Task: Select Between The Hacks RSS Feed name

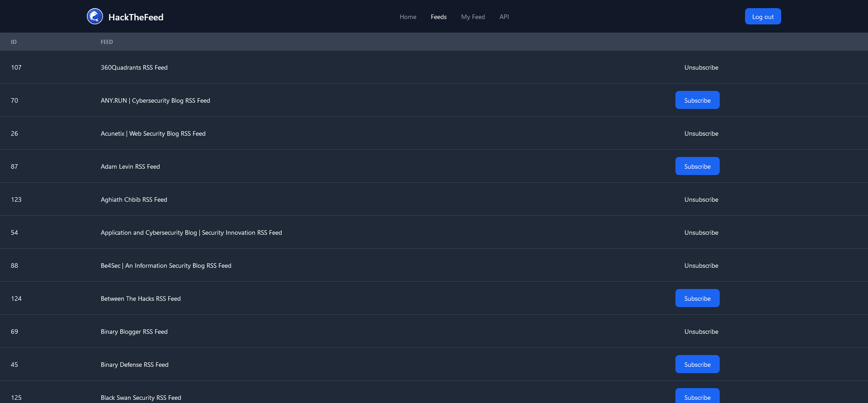Action: point(141,299)
